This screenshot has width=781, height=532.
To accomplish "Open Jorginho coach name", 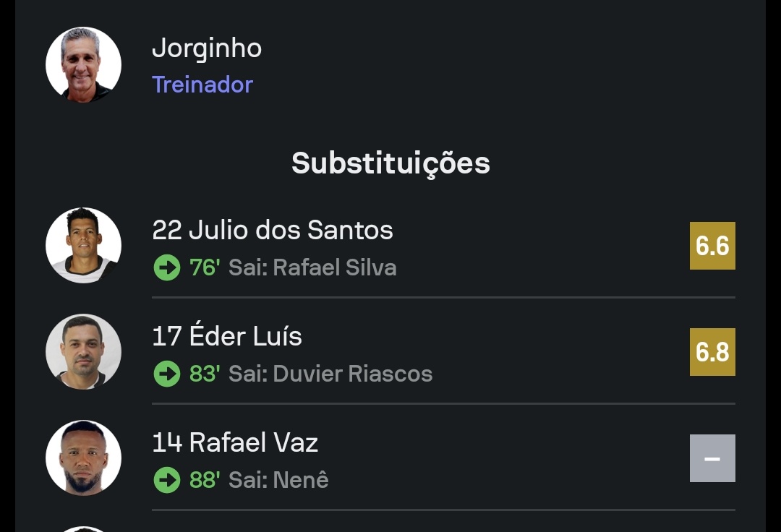I will (x=206, y=48).
